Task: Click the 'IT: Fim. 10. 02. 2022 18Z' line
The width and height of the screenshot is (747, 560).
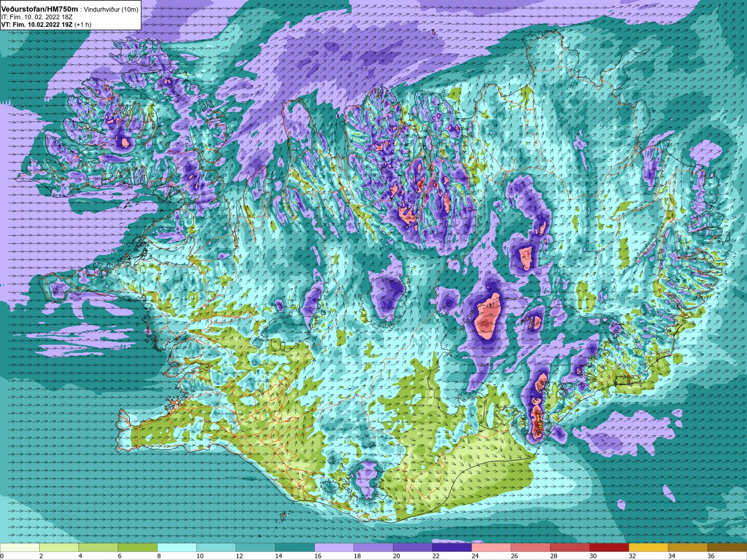Action: coord(37,17)
